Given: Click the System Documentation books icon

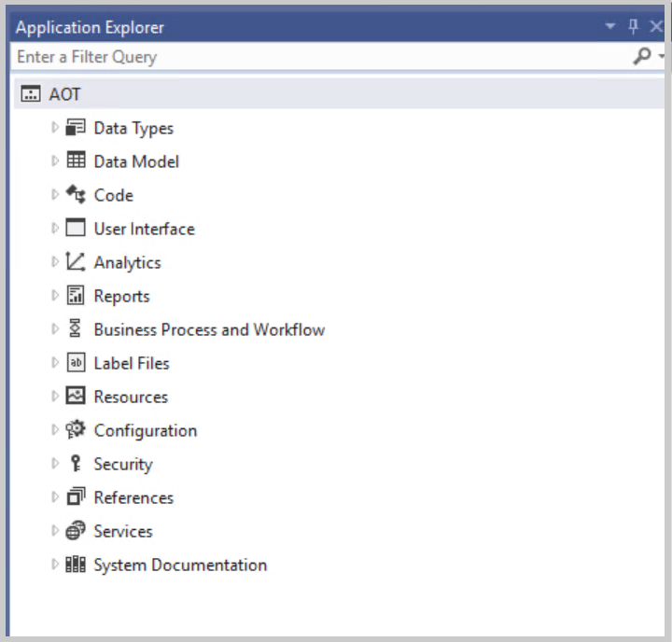Looking at the screenshot, I should (76, 564).
